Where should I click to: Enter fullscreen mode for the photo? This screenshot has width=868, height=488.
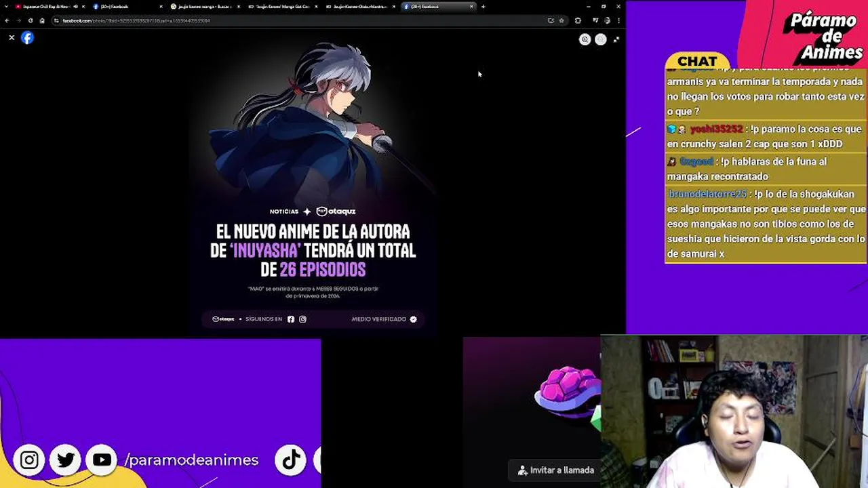616,39
